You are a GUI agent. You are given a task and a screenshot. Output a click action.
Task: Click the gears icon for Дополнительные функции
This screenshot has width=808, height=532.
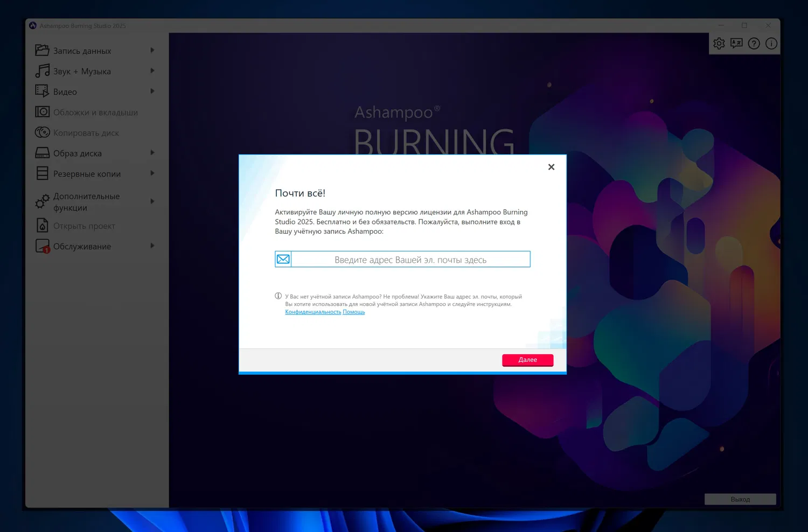pos(42,201)
